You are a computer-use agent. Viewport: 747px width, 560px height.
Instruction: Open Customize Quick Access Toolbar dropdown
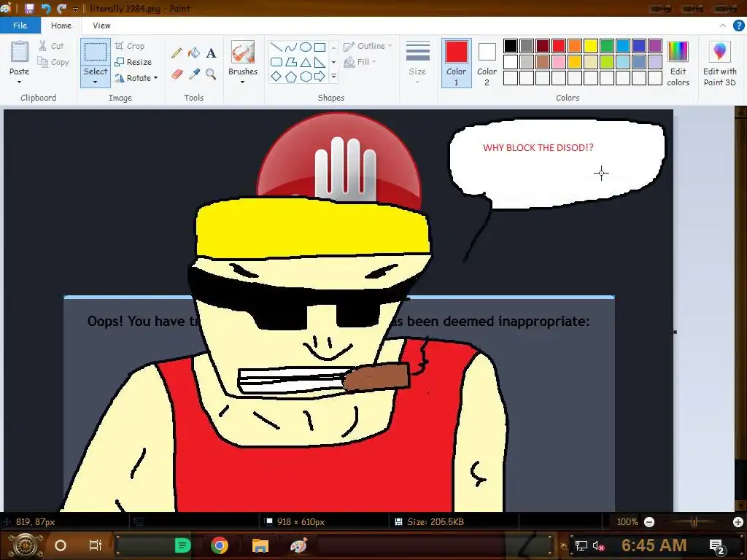click(x=75, y=9)
